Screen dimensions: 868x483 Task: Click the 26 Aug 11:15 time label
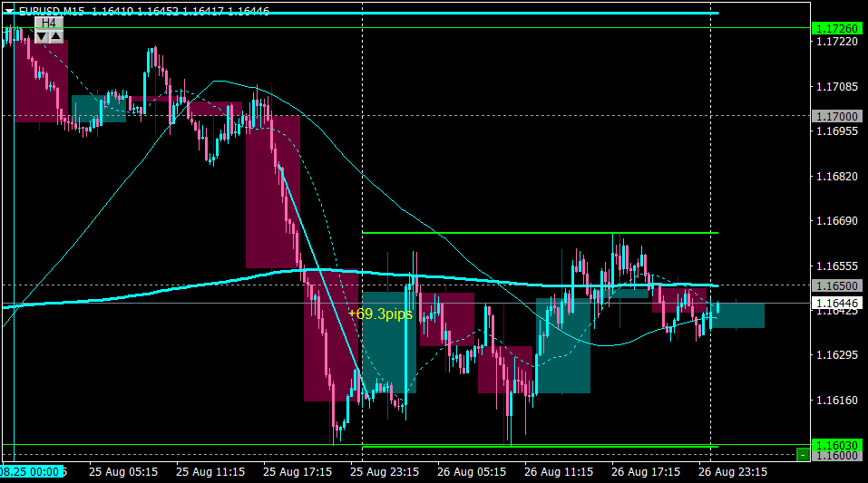click(559, 472)
